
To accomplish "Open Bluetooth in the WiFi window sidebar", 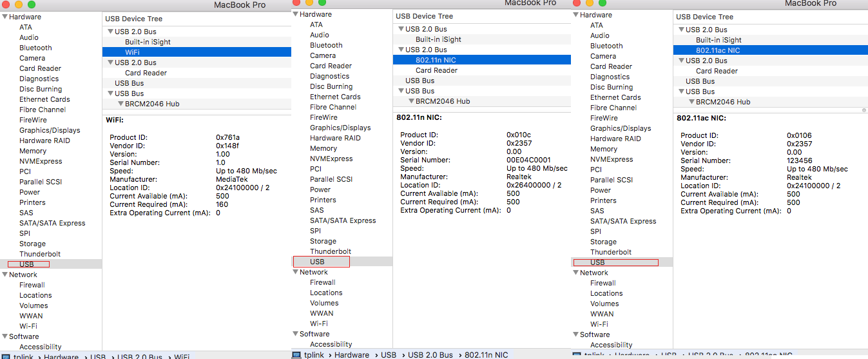I will pos(35,48).
